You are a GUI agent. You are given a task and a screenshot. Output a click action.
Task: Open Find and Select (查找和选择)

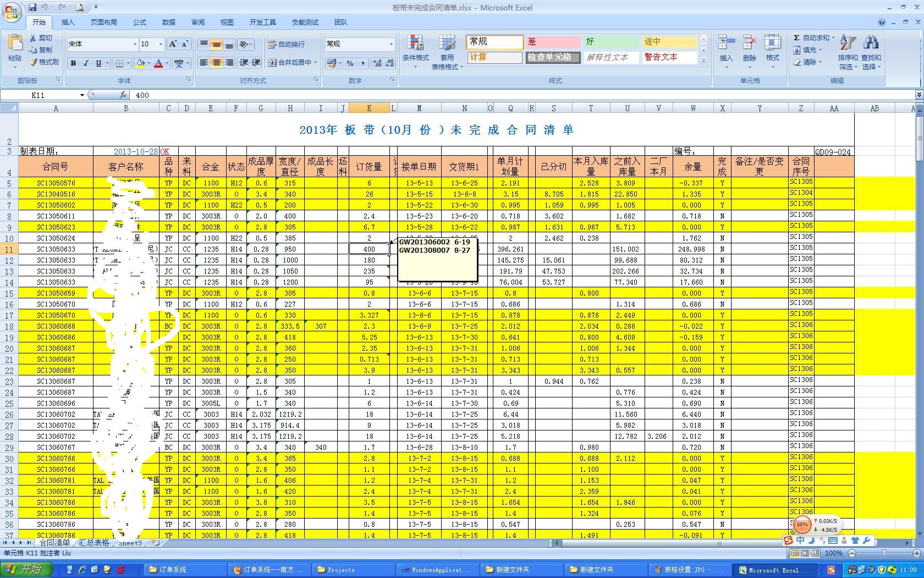click(x=871, y=52)
